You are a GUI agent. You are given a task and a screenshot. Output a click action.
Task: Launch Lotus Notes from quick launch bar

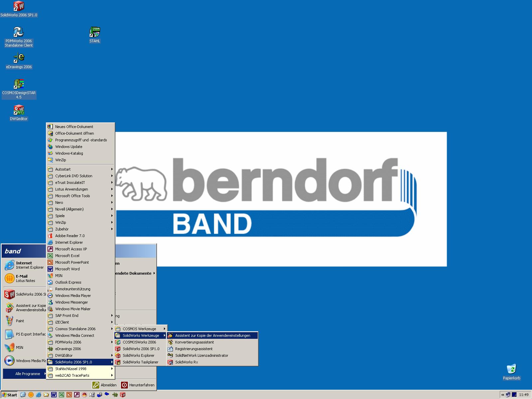(x=31, y=395)
